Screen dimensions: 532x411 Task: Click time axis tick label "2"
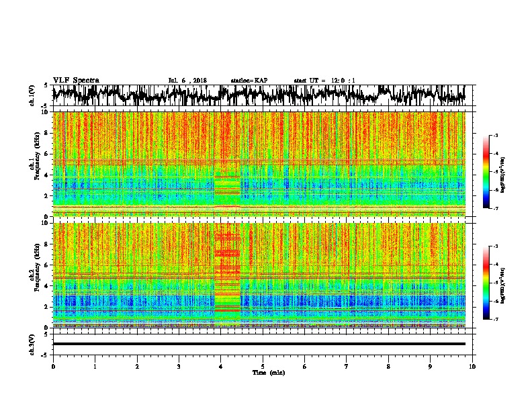click(137, 367)
